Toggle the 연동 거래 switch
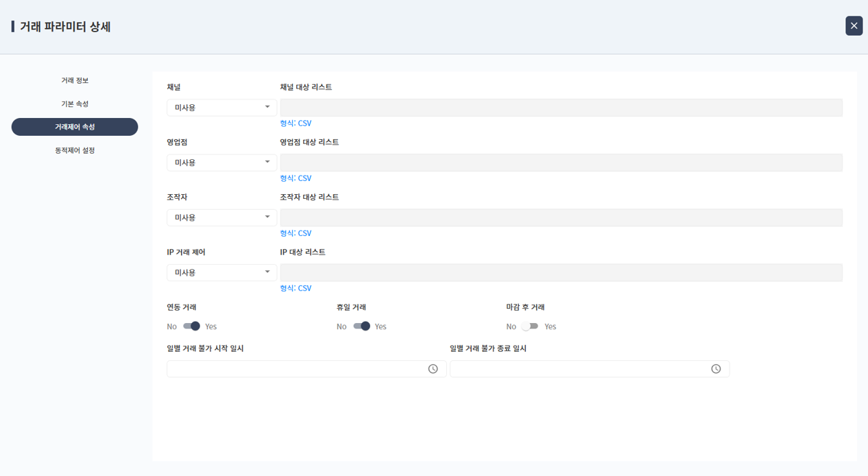This screenshot has width=868, height=476. pyautogui.click(x=191, y=326)
